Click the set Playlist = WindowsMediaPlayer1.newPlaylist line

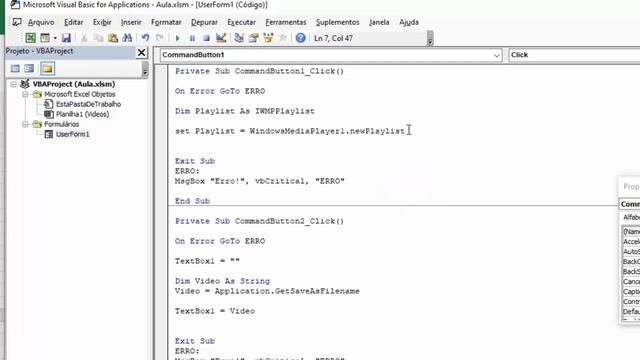tap(290, 131)
